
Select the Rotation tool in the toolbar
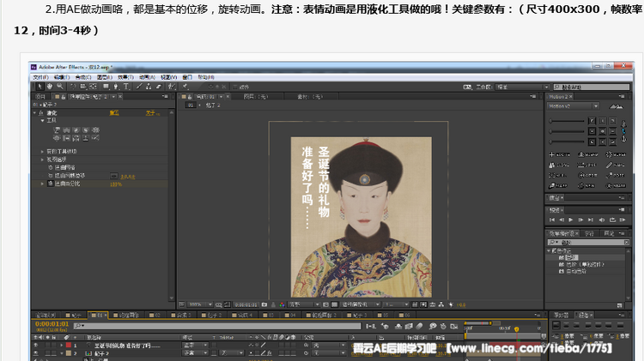(73, 87)
